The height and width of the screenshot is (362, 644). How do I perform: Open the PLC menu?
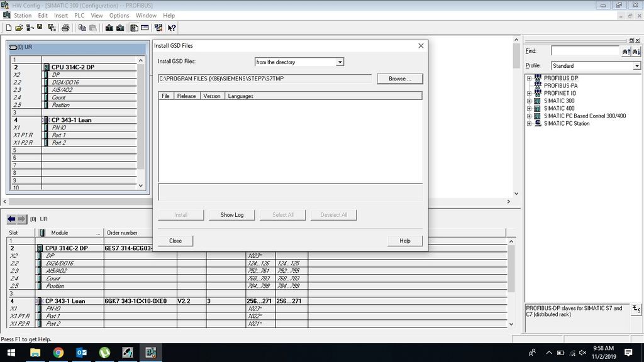pos(79,16)
